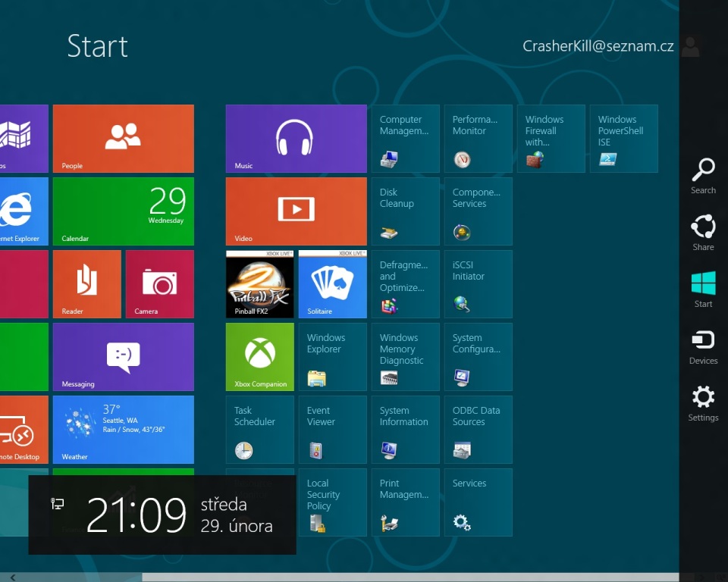This screenshot has height=582, width=728.
Task: Click the 'středa 29. února' date text
Action: 237,515
